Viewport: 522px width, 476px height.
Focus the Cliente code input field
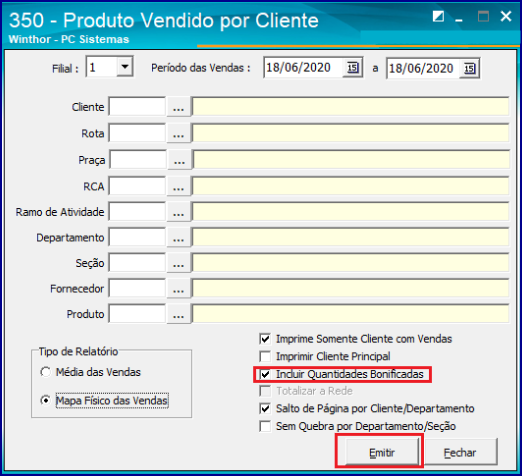coord(137,107)
